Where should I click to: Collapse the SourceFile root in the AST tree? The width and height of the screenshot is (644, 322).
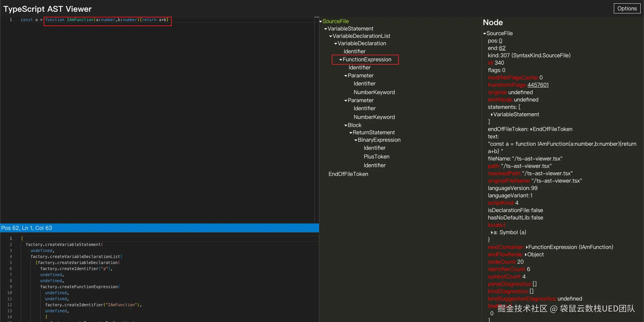coord(321,21)
